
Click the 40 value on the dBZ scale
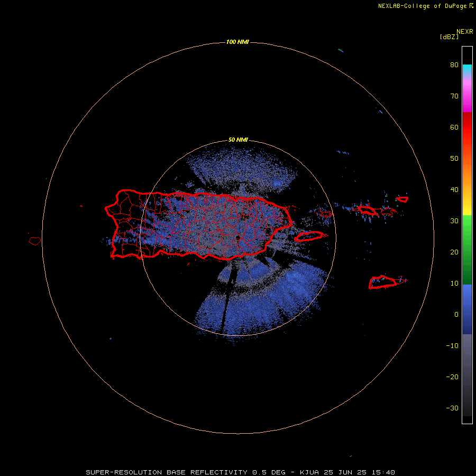pyautogui.click(x=454, y=190)
